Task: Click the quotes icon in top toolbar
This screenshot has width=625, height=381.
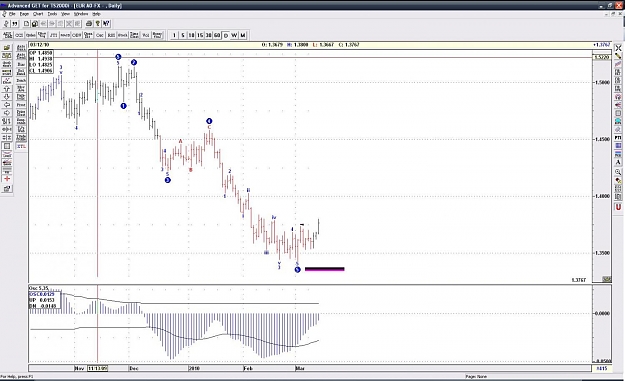Action: [15, 24]
